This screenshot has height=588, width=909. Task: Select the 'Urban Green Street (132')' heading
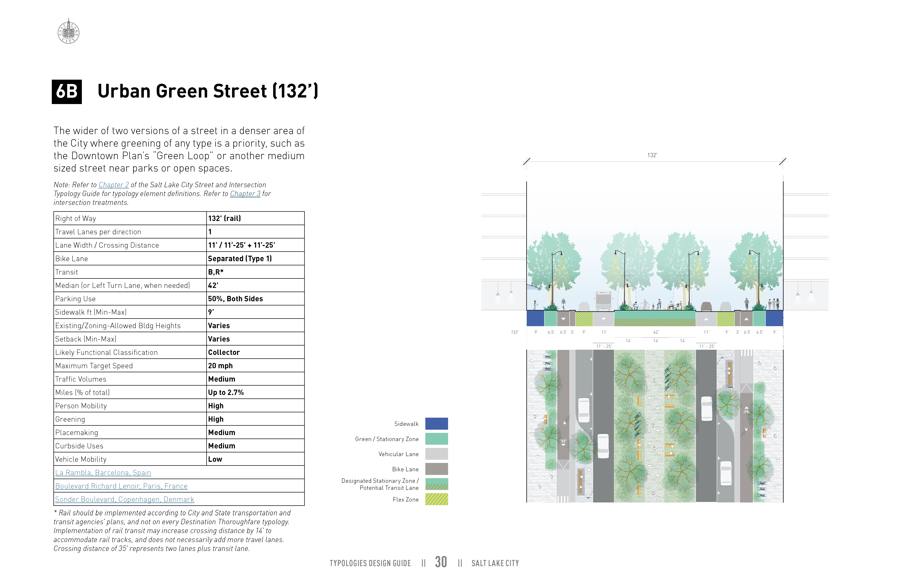(208, 91)
